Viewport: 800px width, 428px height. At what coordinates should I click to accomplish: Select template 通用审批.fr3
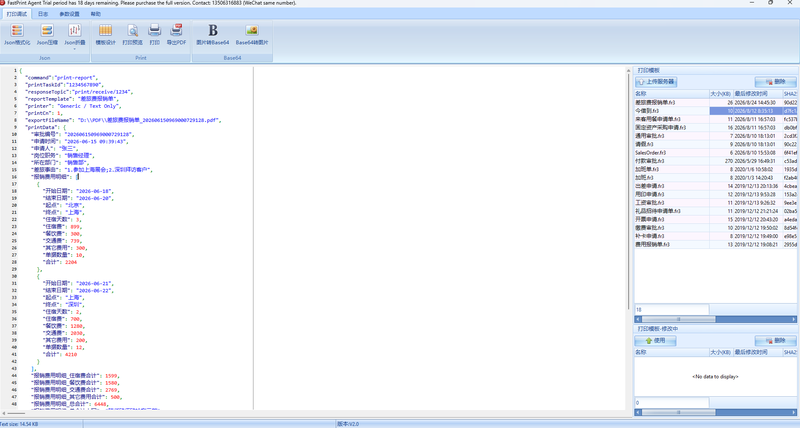[671, 136]
